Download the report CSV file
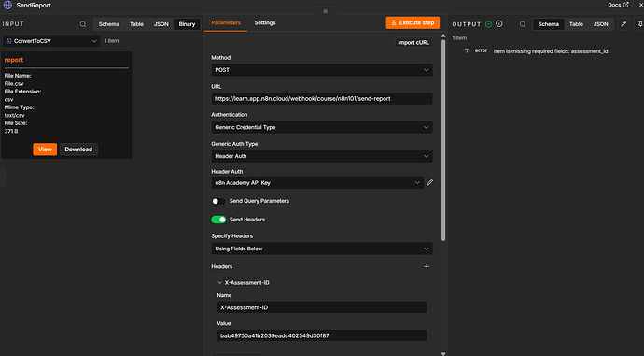 click(x=78, y=150)
